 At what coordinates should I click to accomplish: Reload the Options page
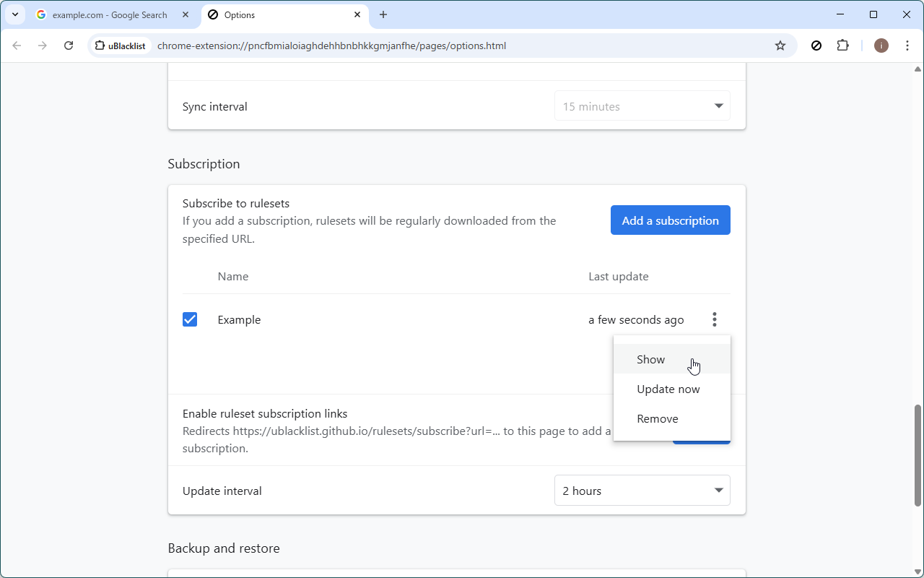(69, 46)
